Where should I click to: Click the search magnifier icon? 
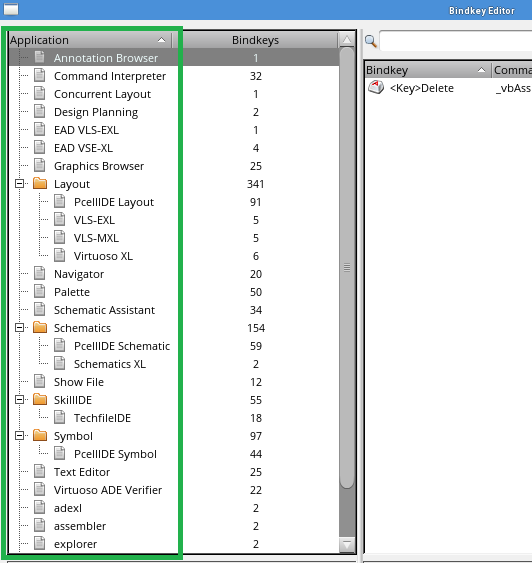[370, 41]
